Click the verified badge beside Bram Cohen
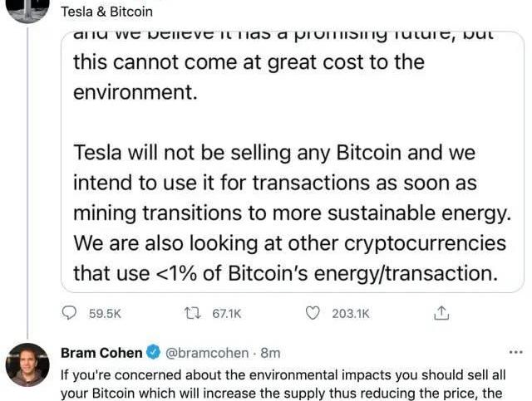 click(x=153, y=353)
